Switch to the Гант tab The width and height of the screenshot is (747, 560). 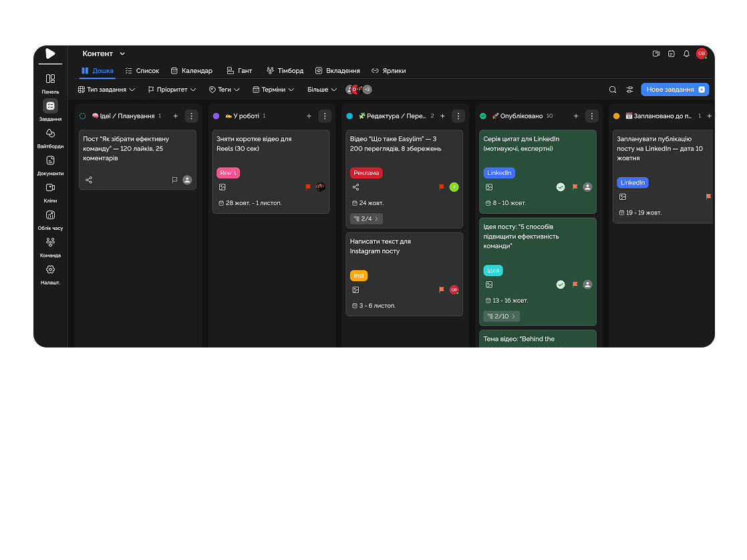tap(239, 71)
